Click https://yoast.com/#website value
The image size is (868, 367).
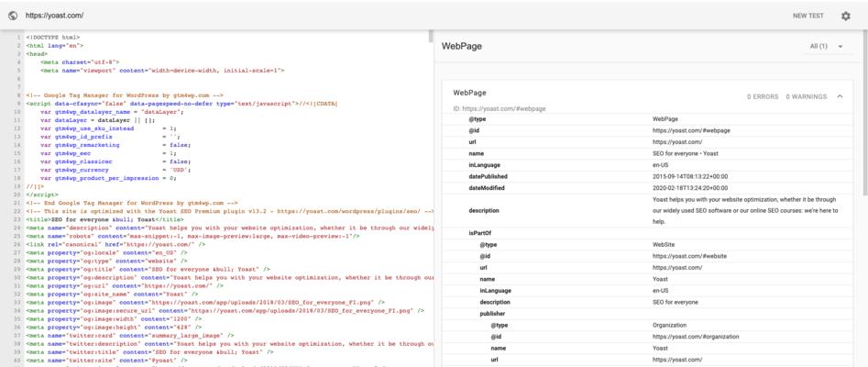pos(689,256)
